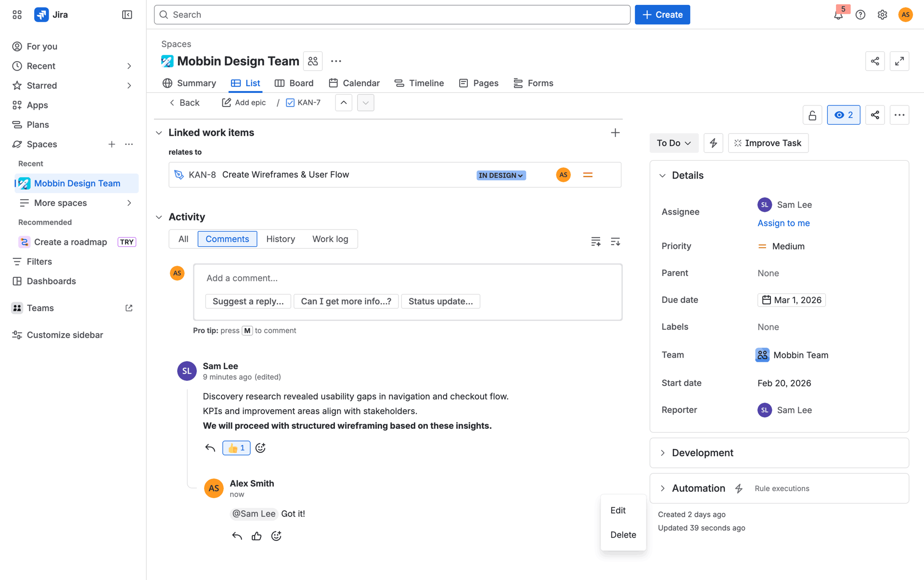Choose Delete from the comment menu
Viewport: 924px width, 580px height.
[623, 535]
